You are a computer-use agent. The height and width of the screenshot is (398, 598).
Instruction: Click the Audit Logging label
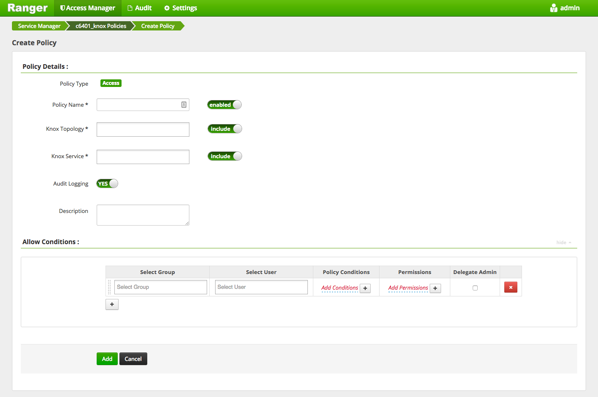click(71, 184)
